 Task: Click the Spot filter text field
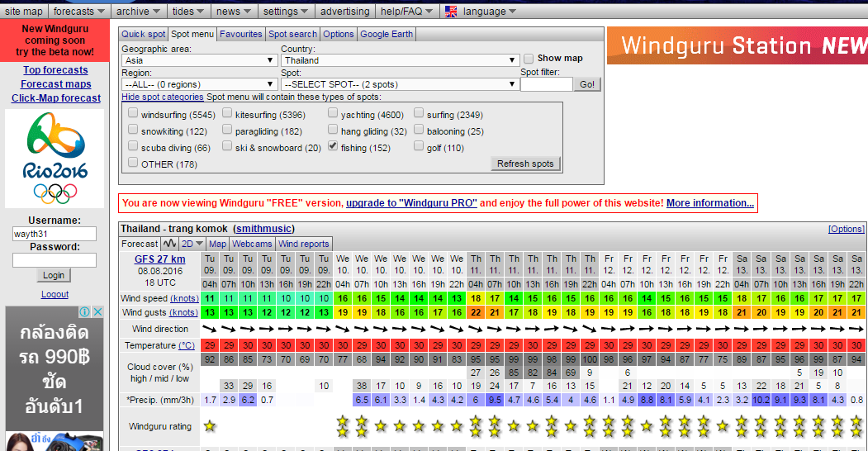547,84
